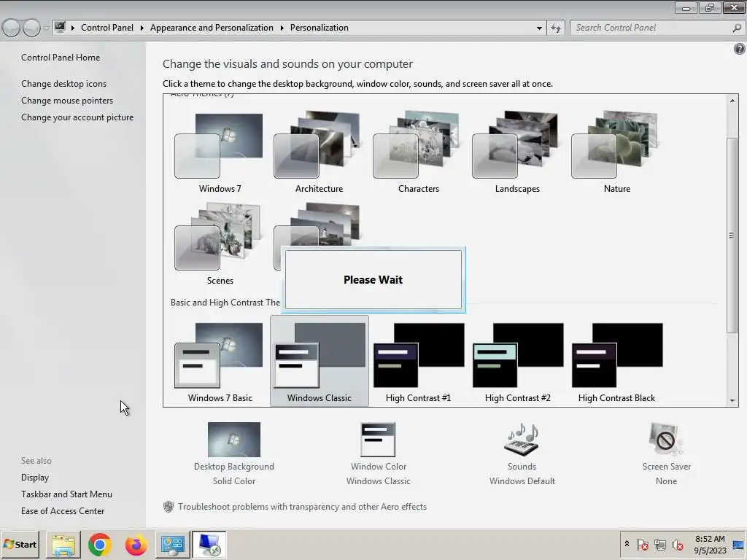
Task: Click the Window Color label
Action: [379, 467]
